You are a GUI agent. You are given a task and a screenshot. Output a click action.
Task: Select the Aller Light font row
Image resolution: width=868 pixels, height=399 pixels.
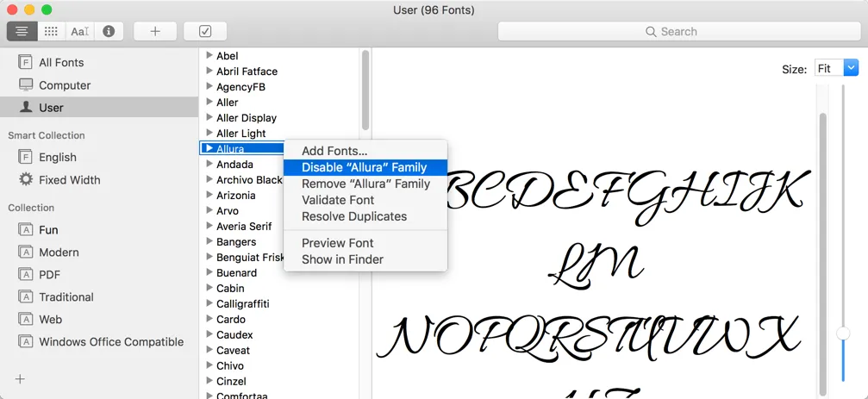point(279,133)
